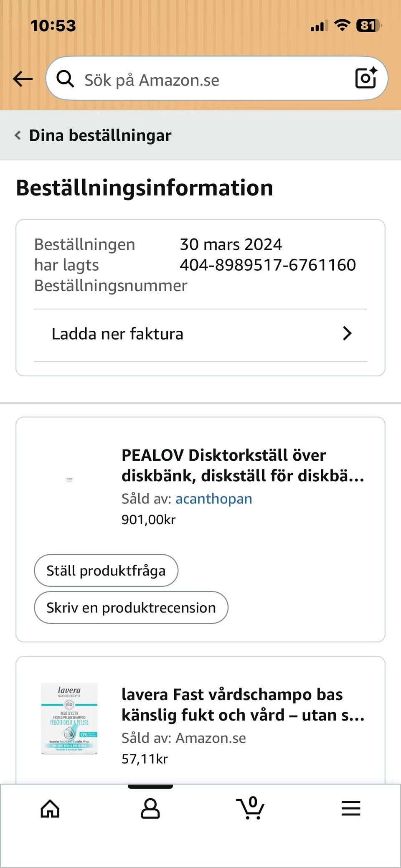Return via Dina beställningar chevron
Image resolution: width=401 pixels, height=868 pixels.
18,135
